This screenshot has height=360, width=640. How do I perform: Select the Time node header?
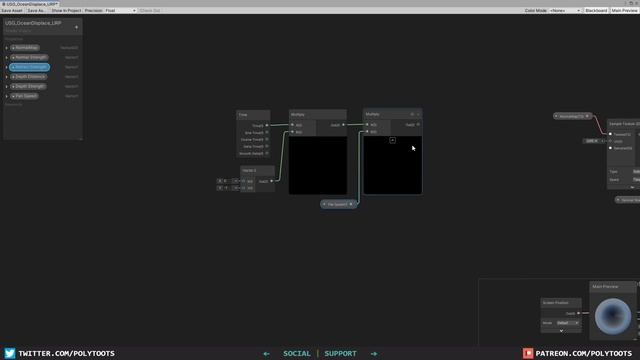pyautogui.click(x=253, y=115)
